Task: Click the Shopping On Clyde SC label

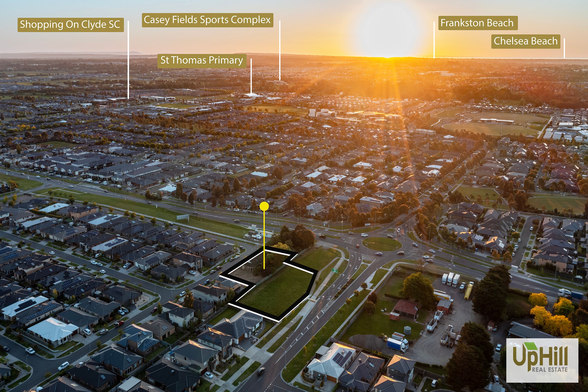Action: pyautogui.click(x=71, y=25)
